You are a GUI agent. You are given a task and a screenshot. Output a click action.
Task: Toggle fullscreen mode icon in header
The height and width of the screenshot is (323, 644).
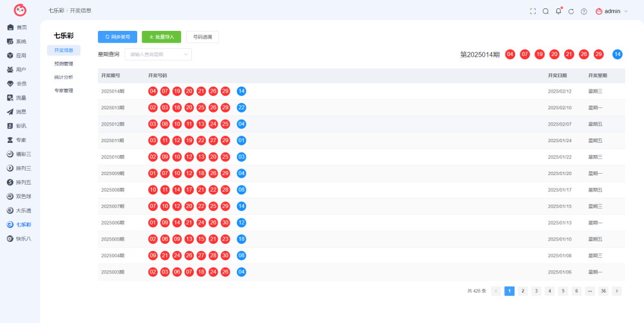533,12
